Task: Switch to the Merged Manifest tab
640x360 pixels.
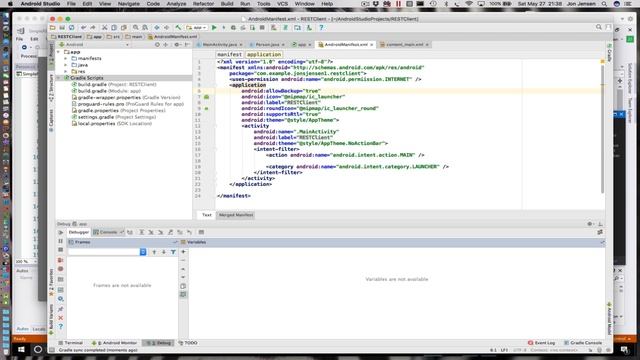Action: tap(236, 215)
